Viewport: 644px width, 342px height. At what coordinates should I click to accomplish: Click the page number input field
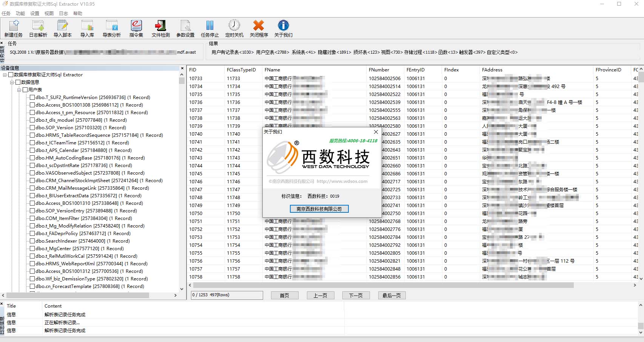(227, 295)
